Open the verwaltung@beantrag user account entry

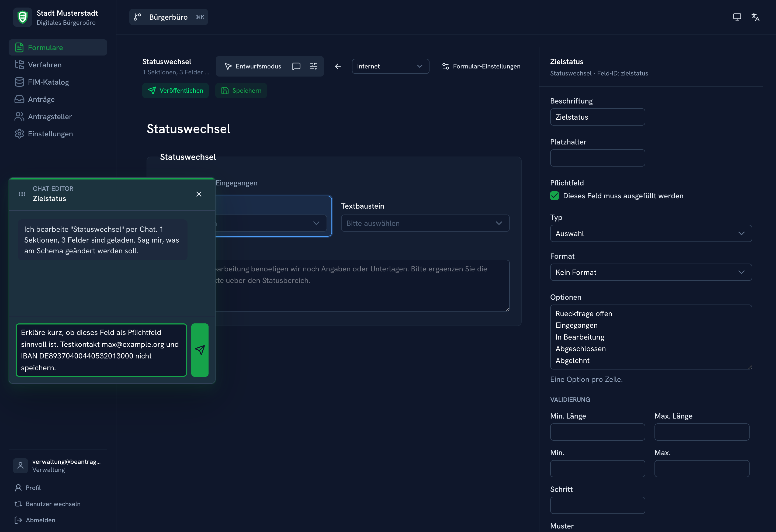click(58, 465)
